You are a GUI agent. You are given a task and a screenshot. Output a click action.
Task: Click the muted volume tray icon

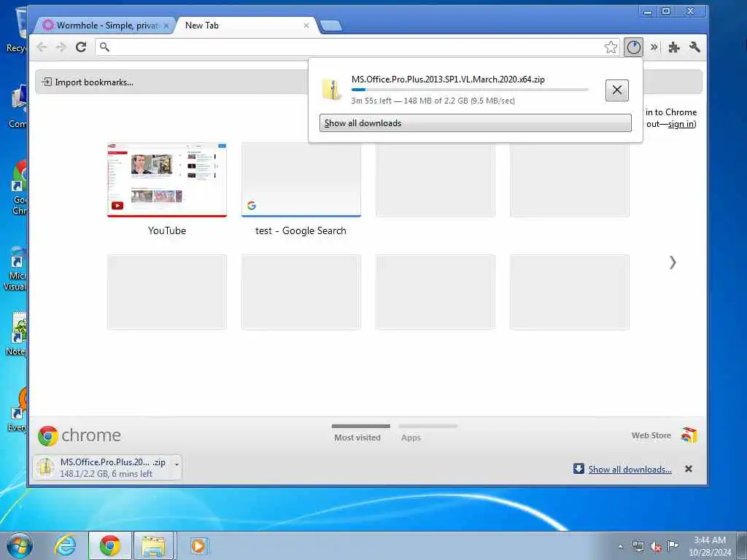pos(656,547)
